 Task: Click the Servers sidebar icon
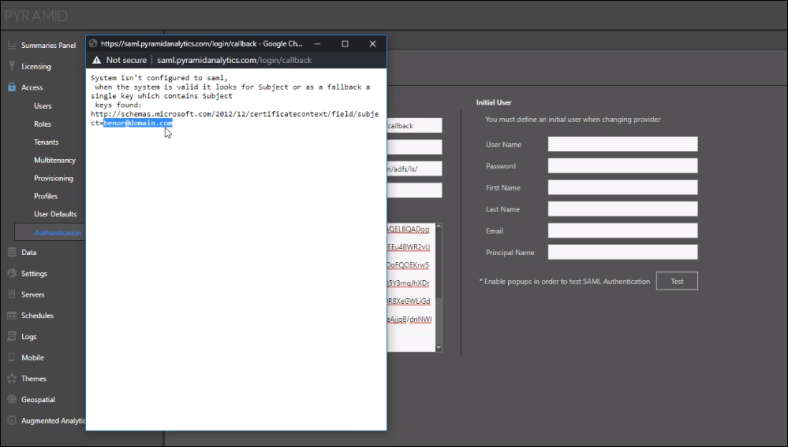click(12, 295)
